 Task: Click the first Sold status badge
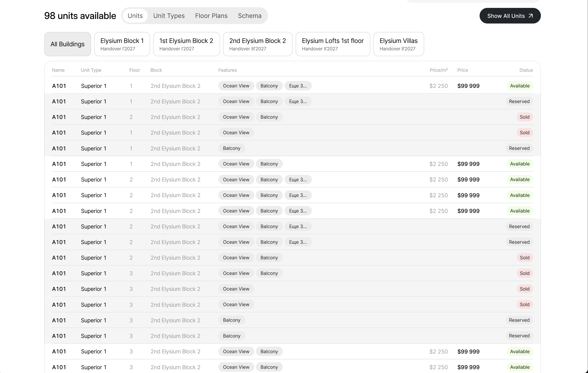point(524,117)
